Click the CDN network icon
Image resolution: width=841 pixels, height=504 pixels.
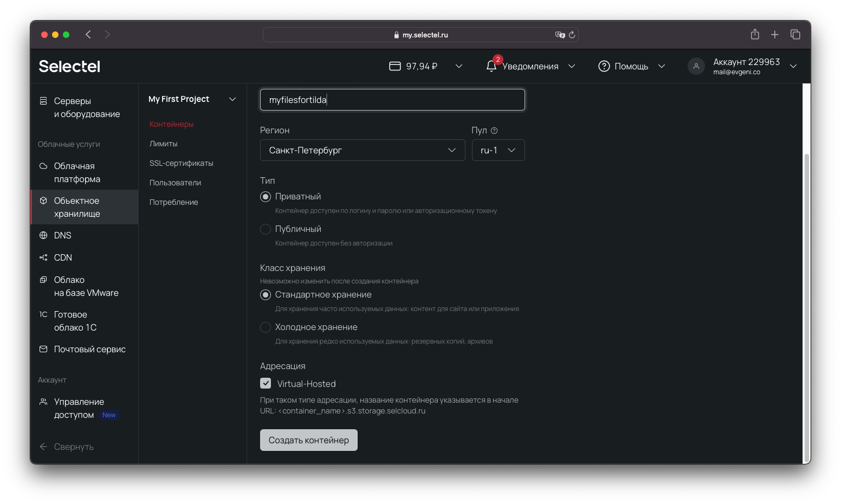[x=43, y=257]
